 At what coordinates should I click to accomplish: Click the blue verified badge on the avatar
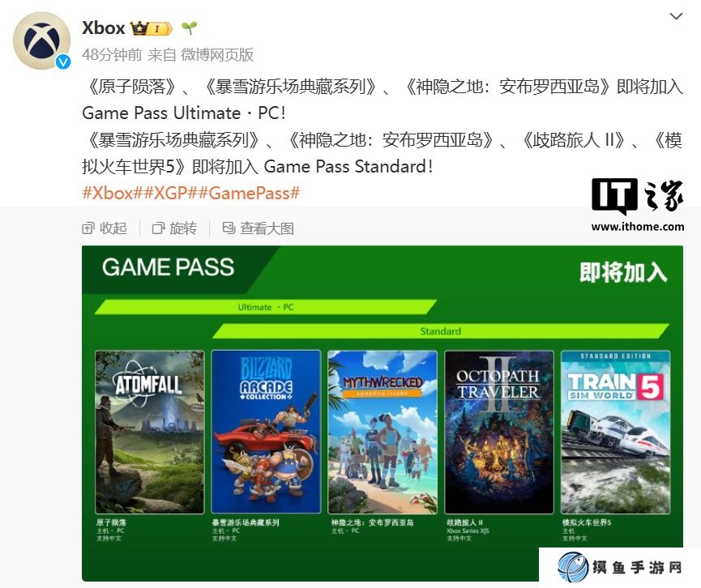tap(63, 62)
